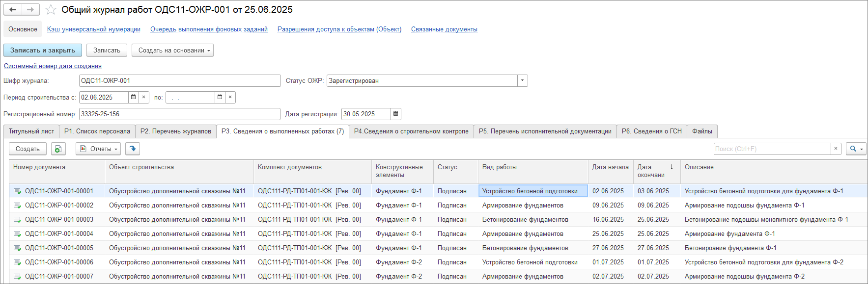Open calendar for construction period end date

pos(220,97)
